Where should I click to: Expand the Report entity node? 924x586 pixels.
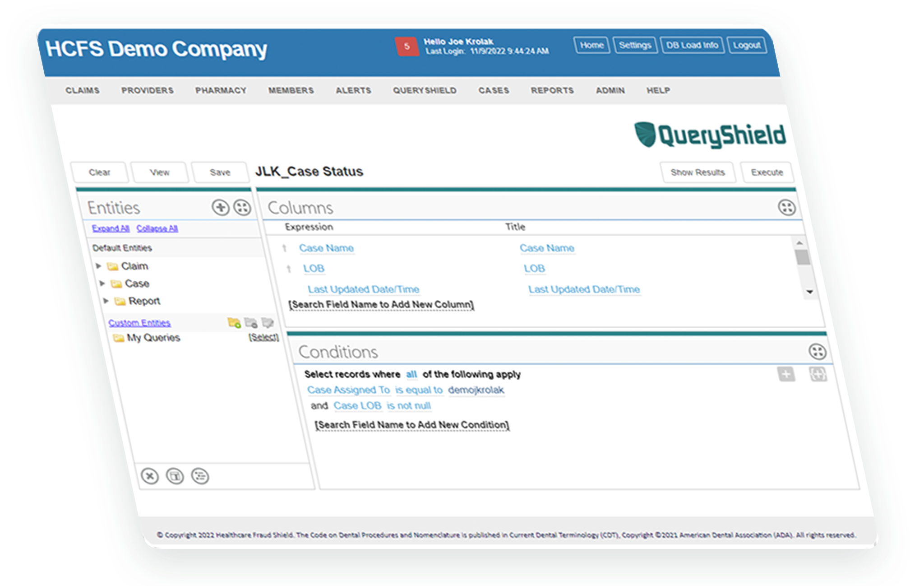tap(106, 301)
